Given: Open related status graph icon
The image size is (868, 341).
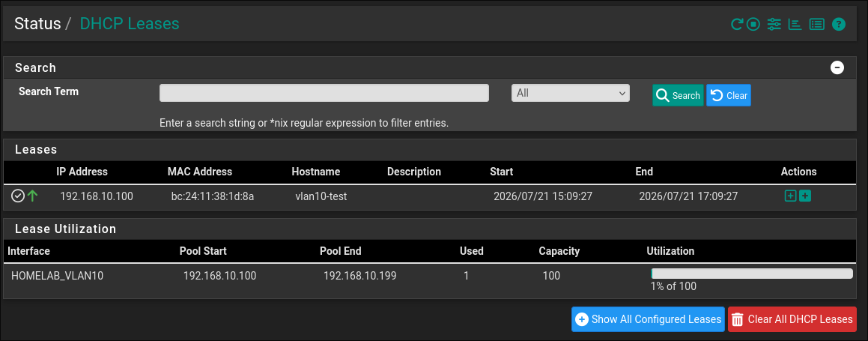Looking at the screenshot, I should (795, 24).
